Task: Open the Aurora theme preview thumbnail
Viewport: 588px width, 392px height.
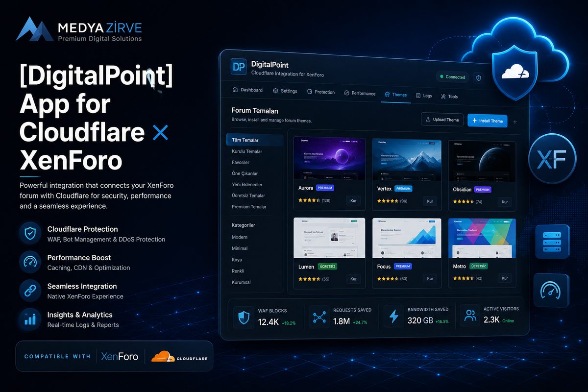Action: [x=329, y=158]
